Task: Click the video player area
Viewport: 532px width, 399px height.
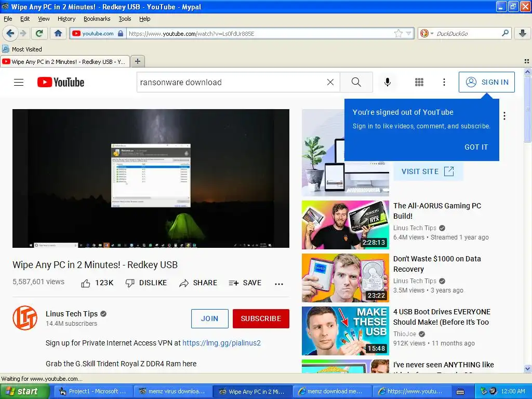Action: point(151,179)
